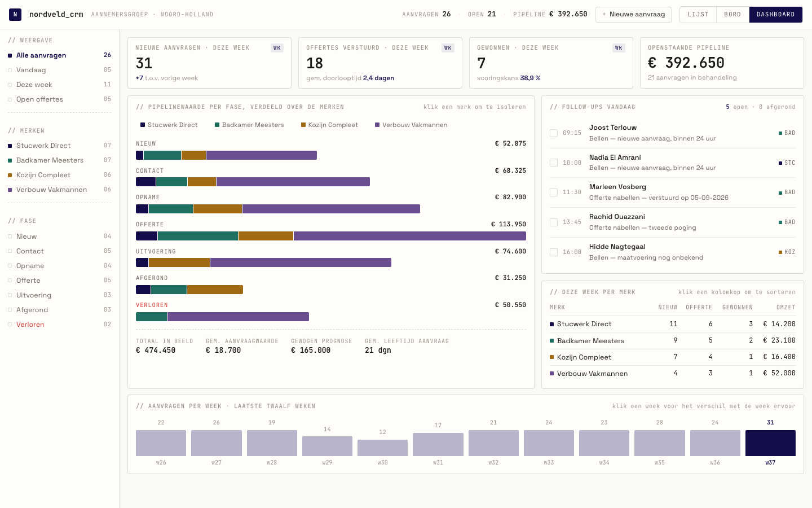812x508 pixels.
Task: Click the BAD tag on Joost Terlouw
Action: 787,133
